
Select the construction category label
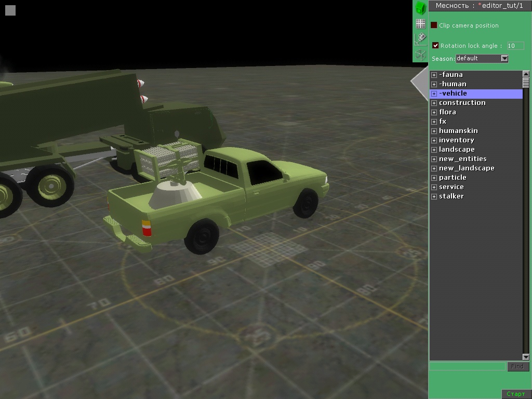(462, 102)
